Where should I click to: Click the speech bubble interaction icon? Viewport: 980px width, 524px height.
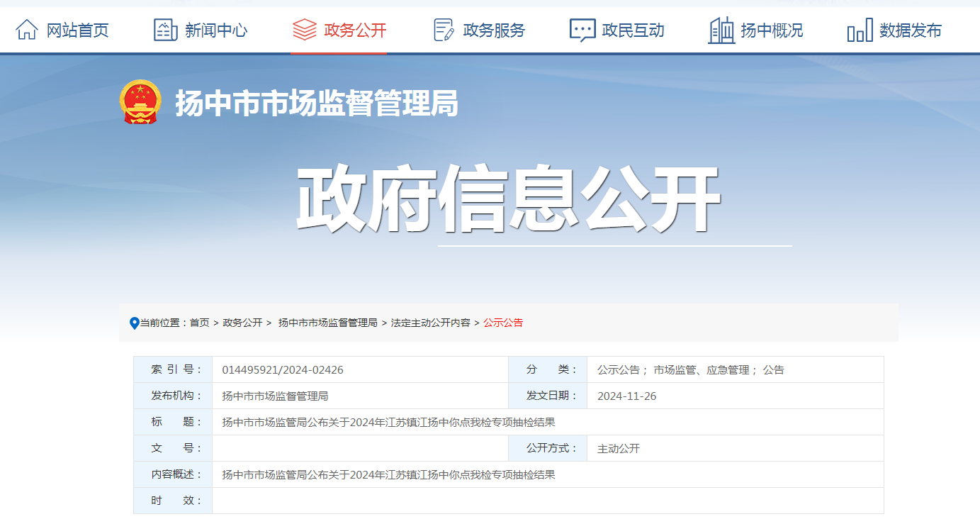pyautogui.click(x=582, y=30)
